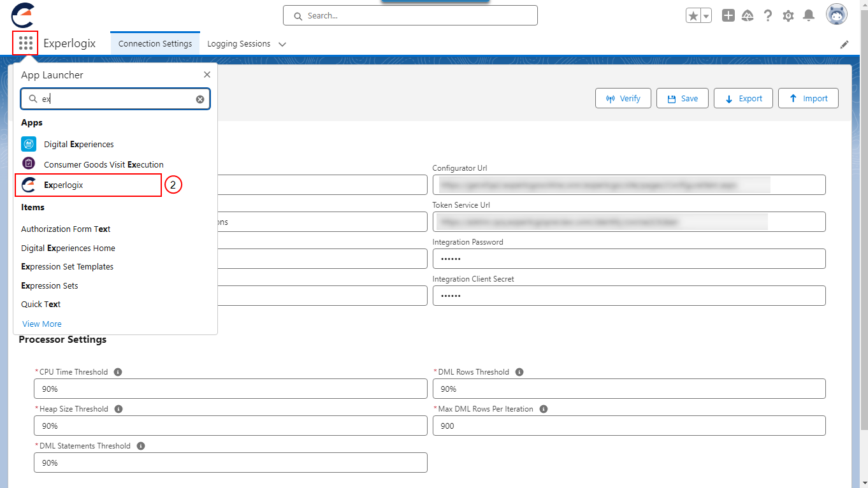Open the Setup gear icon
This screenshot has height=488, width=868.
pos(788,15)
